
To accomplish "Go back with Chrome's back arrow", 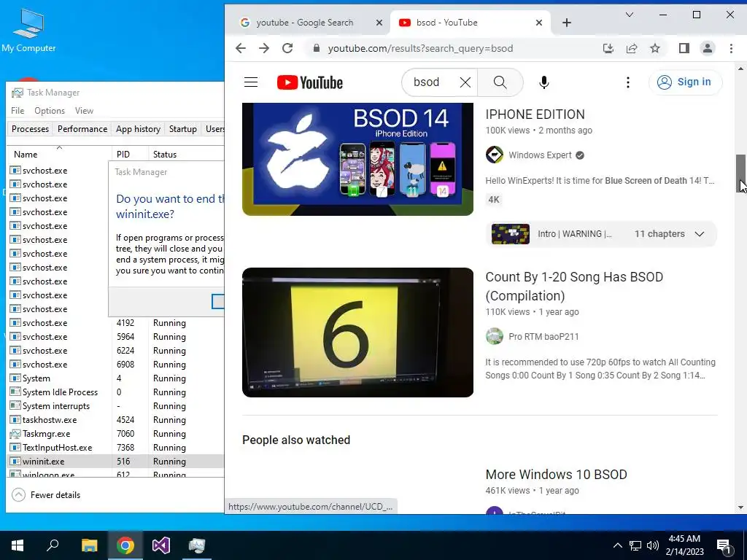I will point(241,48).
